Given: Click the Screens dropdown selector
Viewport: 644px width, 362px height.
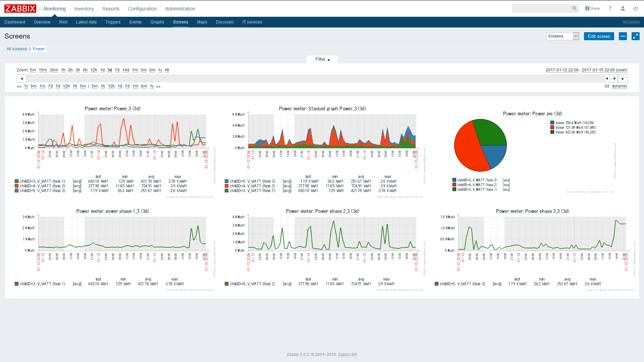Looking at the screenshot, I should tap(562, 36).
